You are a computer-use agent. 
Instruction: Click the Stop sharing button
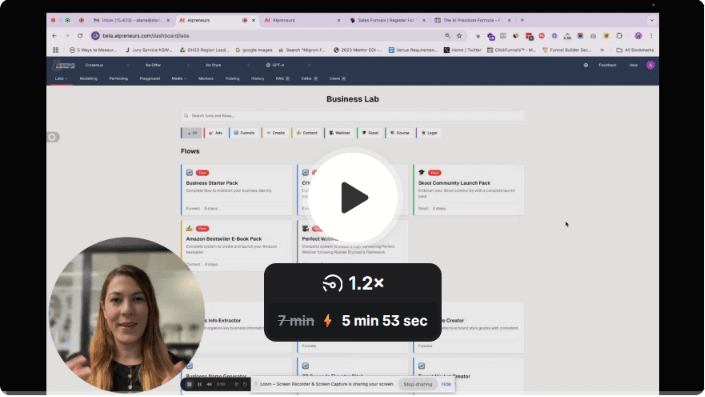point(418,384)
